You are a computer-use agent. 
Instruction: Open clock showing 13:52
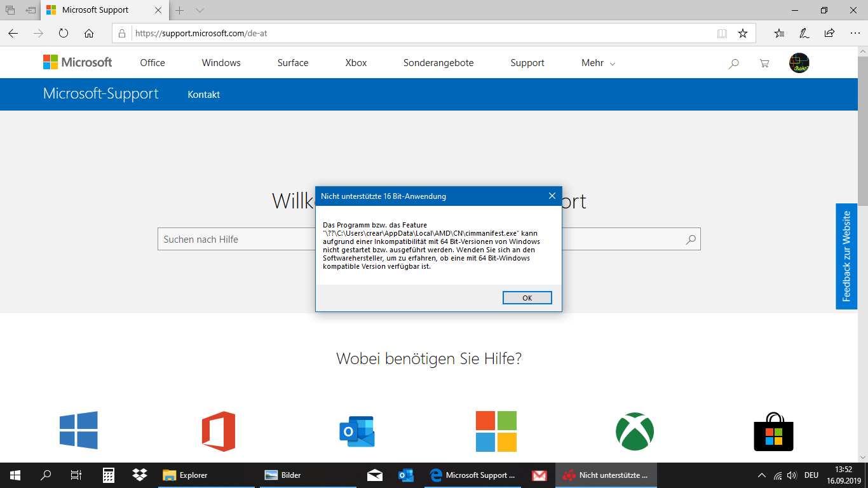pos(843,475)
